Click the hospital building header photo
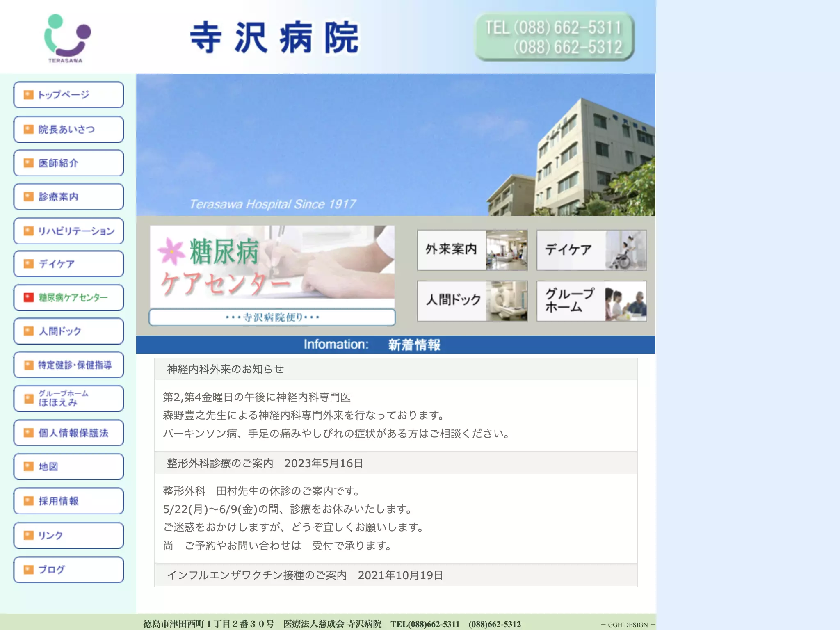 click(x=396, y=145)
